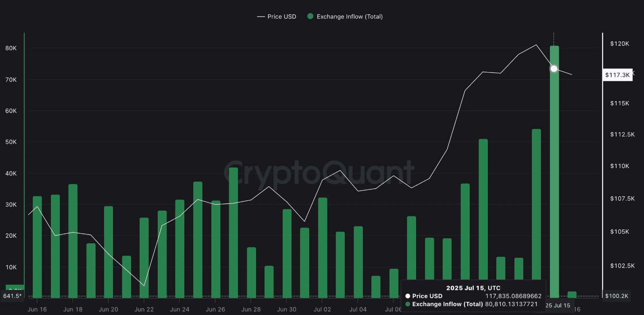Click the green Exchange Inflow legend dot
Screen dimensions: 644x315
click(310, 16)
